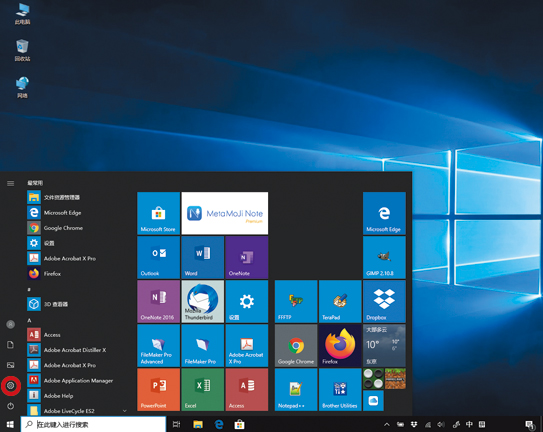
Task: Open Adobe Application Manager entry
Action: [77, 380]
